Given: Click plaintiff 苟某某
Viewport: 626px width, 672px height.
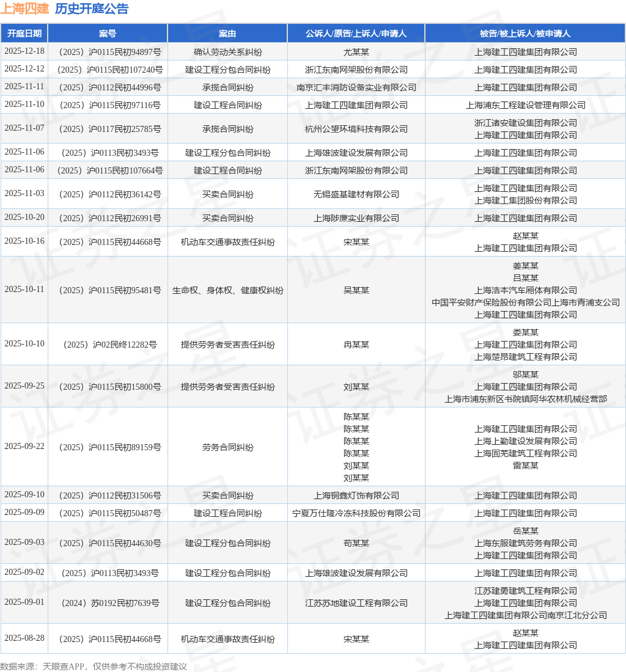Looking at the screenshot, I should [x=356, y=543].
